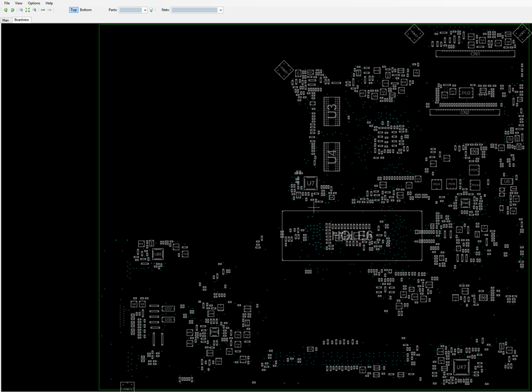
Task: Click the zoom in magnifier icon
Action: tap(34, 10)
